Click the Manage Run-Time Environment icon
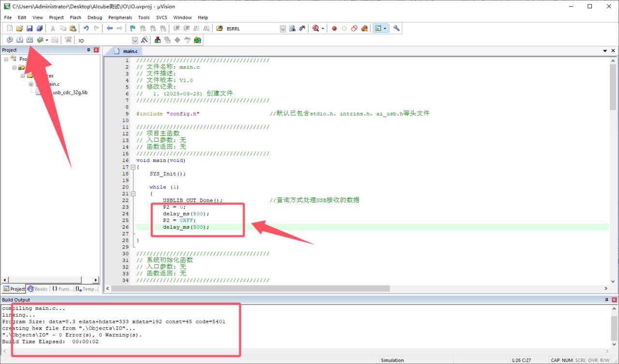Image resolution: width=619 pixels, height=364 pixels. click(177, 40)
